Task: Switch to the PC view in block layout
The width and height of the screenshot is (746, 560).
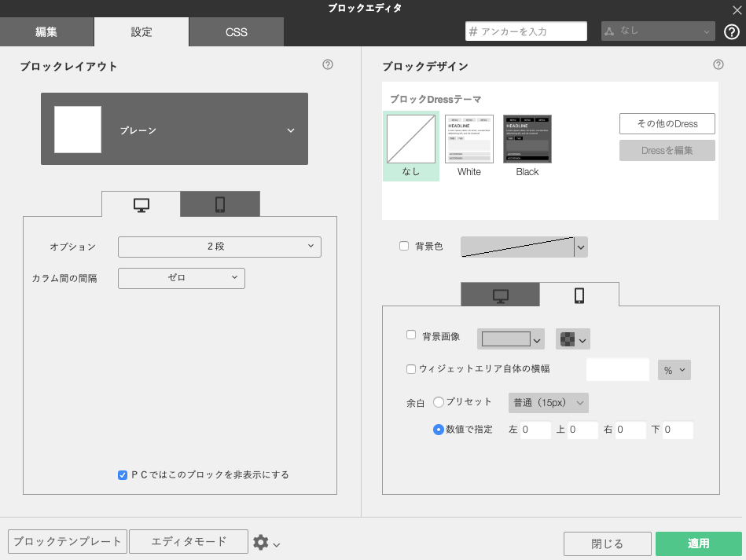Action: point(141,203)
